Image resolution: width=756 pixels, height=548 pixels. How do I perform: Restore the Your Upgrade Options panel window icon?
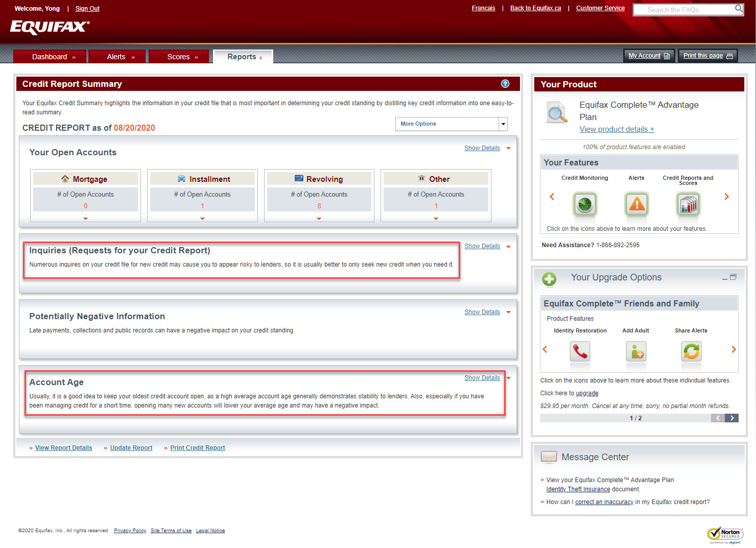(733, 277)
